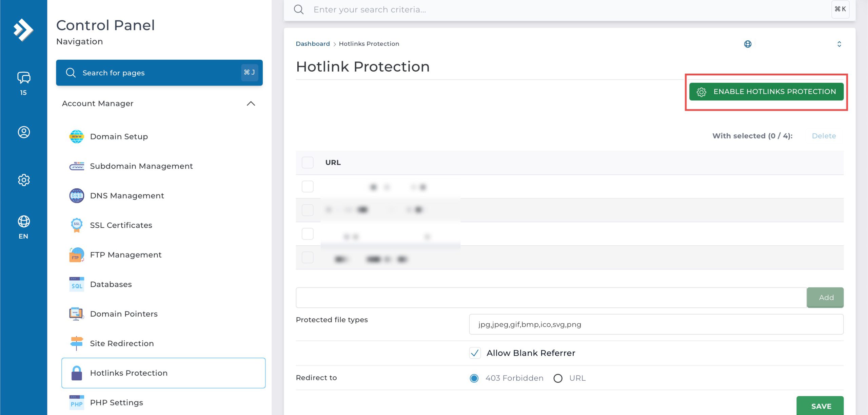The image size is (868, 415).
Task: Click the Databases SQL icon
Action: tap(77, 284)
